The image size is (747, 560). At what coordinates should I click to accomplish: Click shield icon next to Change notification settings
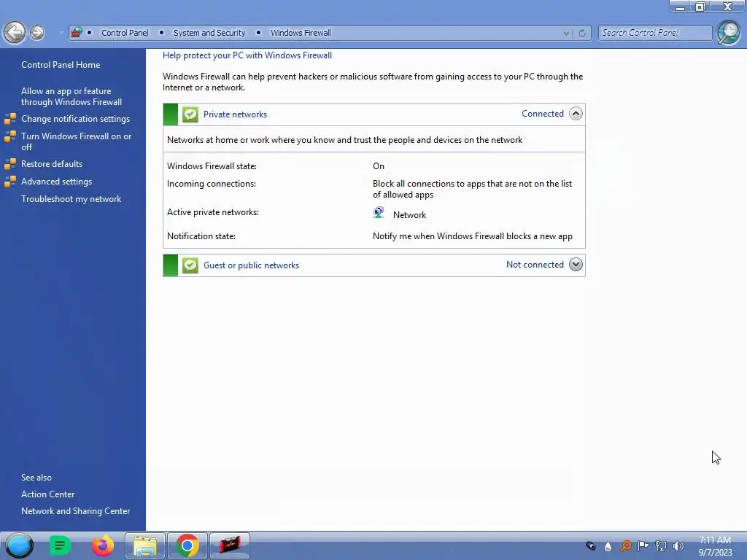click(x=10, y=119)
